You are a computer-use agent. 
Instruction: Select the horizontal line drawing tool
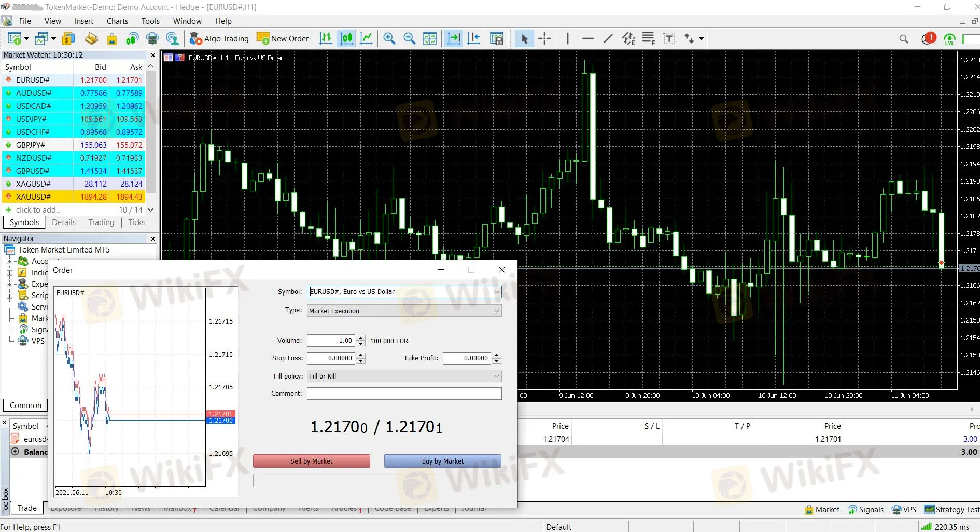pyautogui.click(x=588, y=38)
